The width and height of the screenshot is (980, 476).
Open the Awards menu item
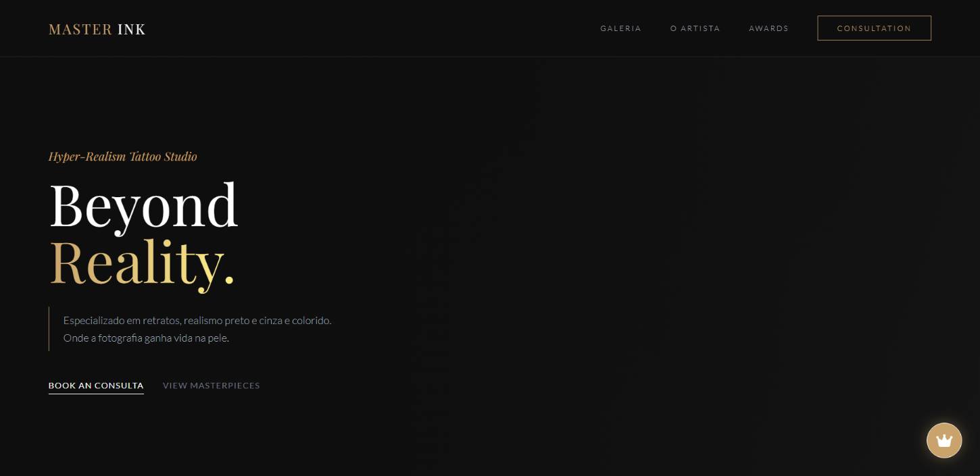click(x=768, y=28)
